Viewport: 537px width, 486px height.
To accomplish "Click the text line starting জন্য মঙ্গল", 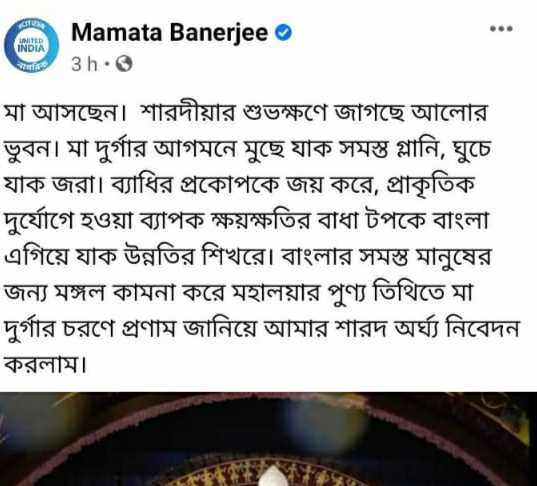I will (238, 293).
